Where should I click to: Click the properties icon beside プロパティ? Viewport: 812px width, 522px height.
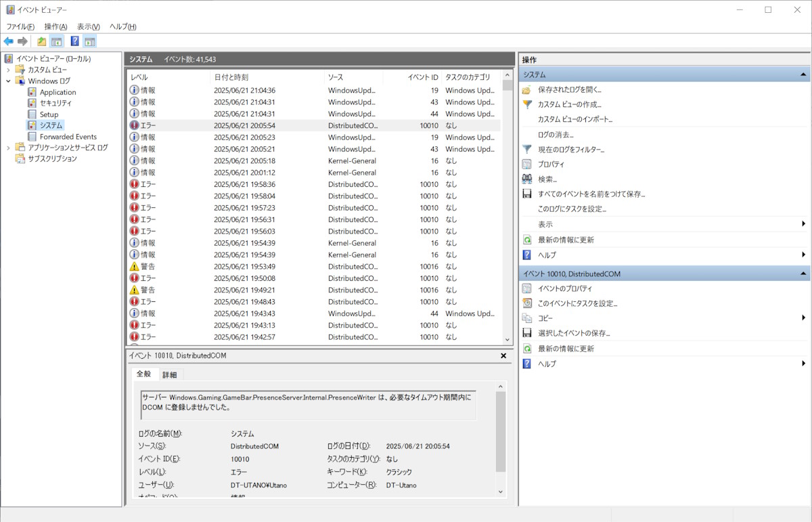pos(527,164)
